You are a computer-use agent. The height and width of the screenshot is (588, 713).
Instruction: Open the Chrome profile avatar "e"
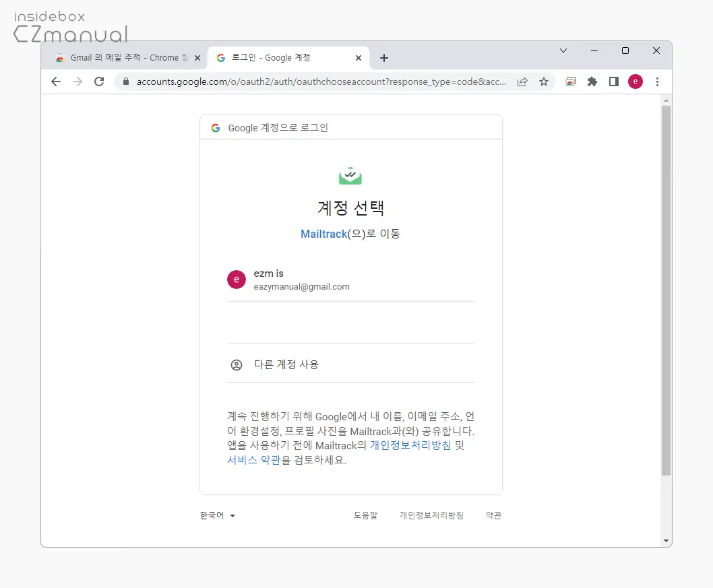[635, 81]
